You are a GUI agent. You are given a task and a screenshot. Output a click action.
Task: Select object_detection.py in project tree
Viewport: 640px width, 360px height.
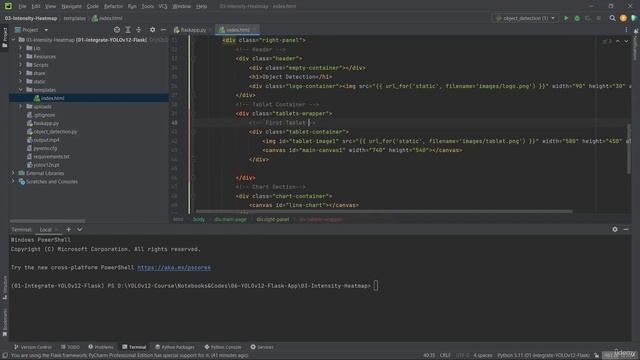[55, 132]
